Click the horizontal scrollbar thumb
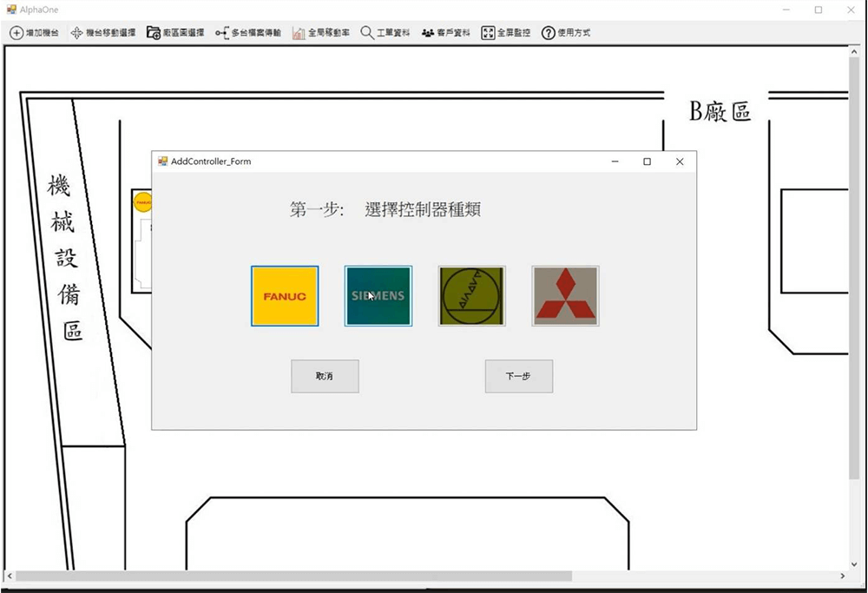The image size is (868, 593). pyautogui.click(x=293, y=577)
